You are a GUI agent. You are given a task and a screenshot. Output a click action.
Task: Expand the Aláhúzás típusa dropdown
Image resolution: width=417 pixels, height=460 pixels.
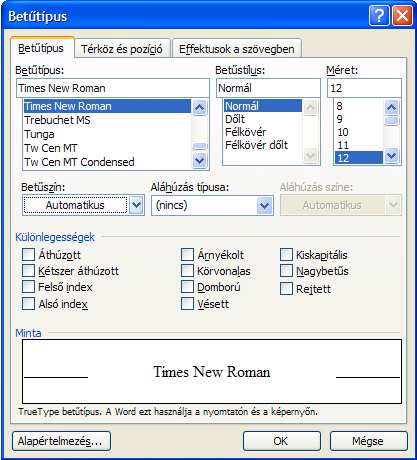[265, 205]
